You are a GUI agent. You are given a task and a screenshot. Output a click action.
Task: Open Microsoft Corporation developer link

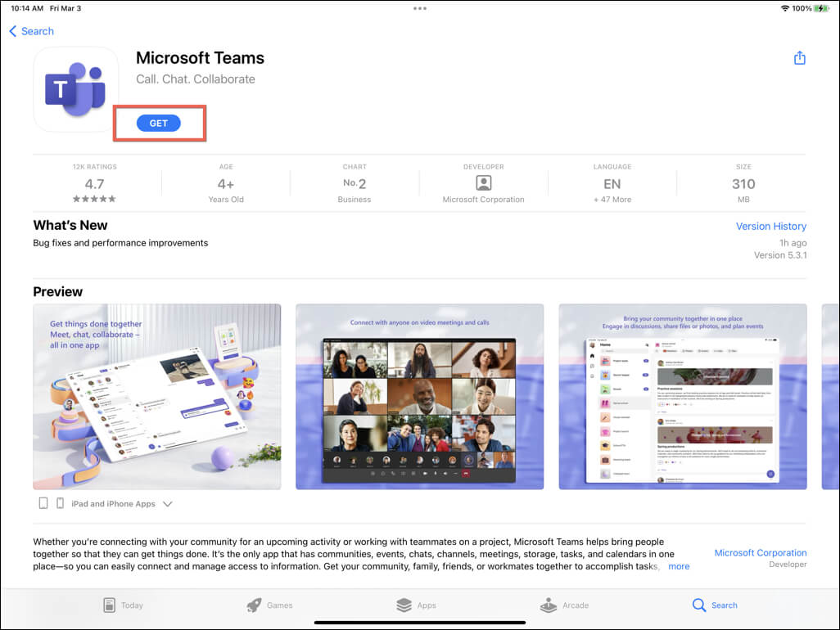point(761,553)
